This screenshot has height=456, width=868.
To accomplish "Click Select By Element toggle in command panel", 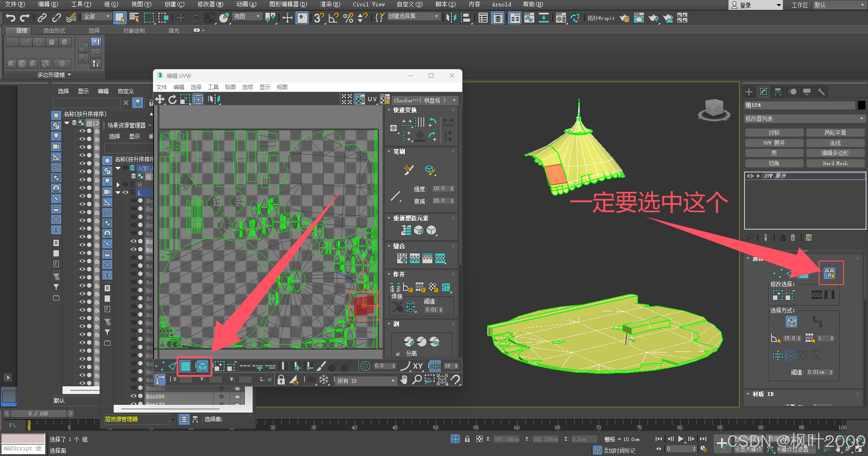I will [830, 273].
